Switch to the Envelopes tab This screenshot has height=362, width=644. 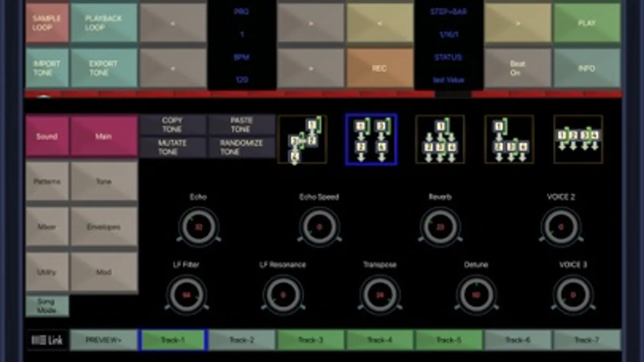click(104, 227)
